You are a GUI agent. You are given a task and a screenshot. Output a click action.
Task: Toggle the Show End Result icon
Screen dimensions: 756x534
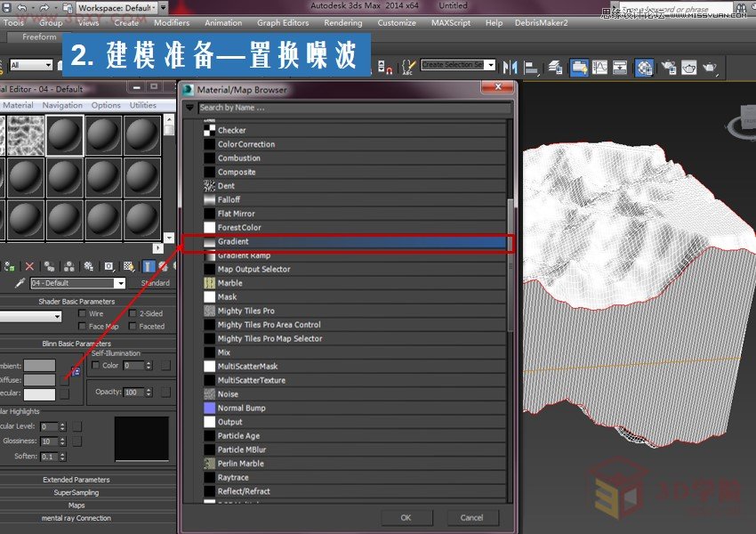[x=149, y=266]
